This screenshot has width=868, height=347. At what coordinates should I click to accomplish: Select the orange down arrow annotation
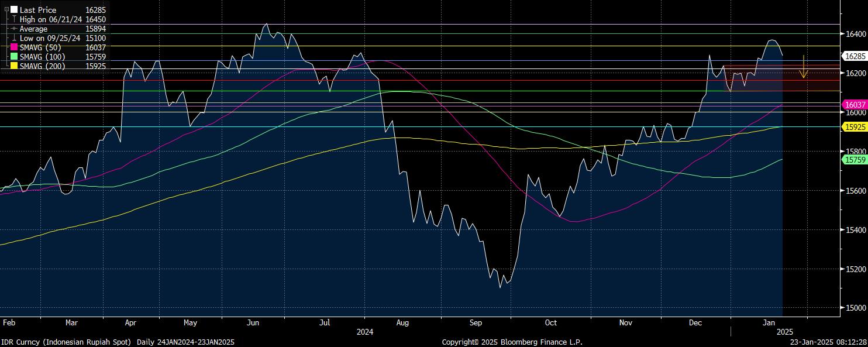pos(804,67)
